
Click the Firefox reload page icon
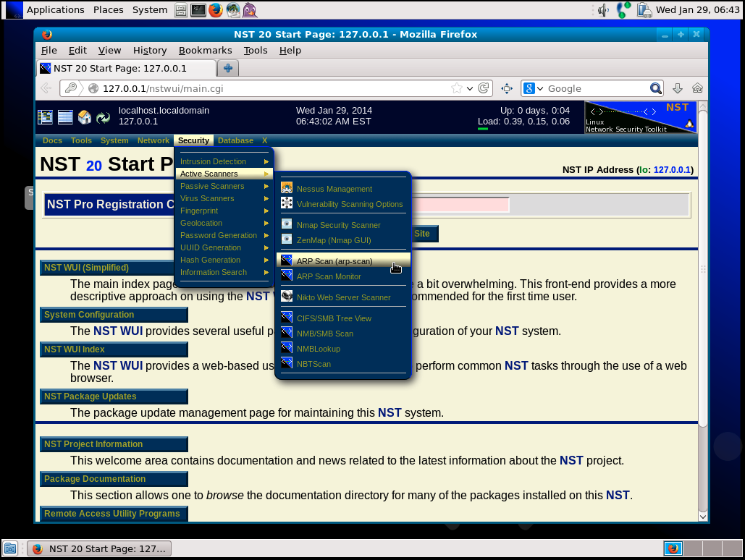tap(484, 88)
